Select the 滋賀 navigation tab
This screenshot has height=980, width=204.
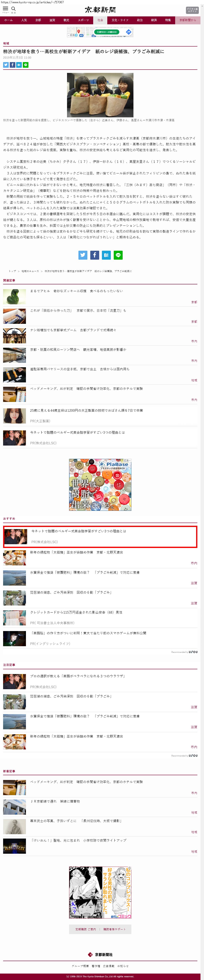[x=52, y=20]
